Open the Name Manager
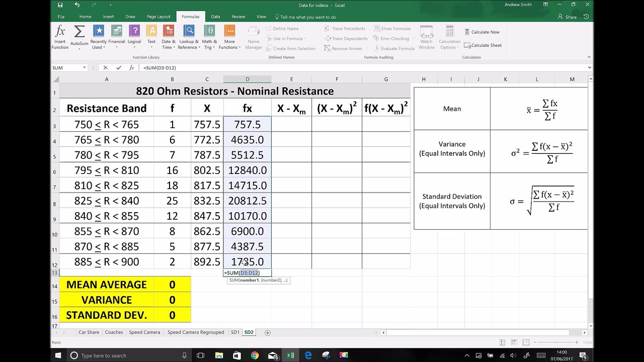Screen dimensions: 644x362 pyautogui.click(x=254, y=37)
